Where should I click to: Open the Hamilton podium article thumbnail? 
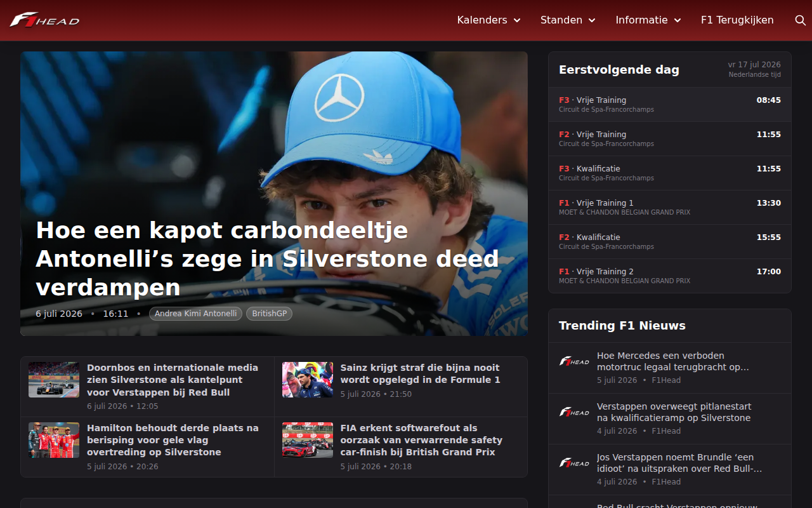pos(54,440)
